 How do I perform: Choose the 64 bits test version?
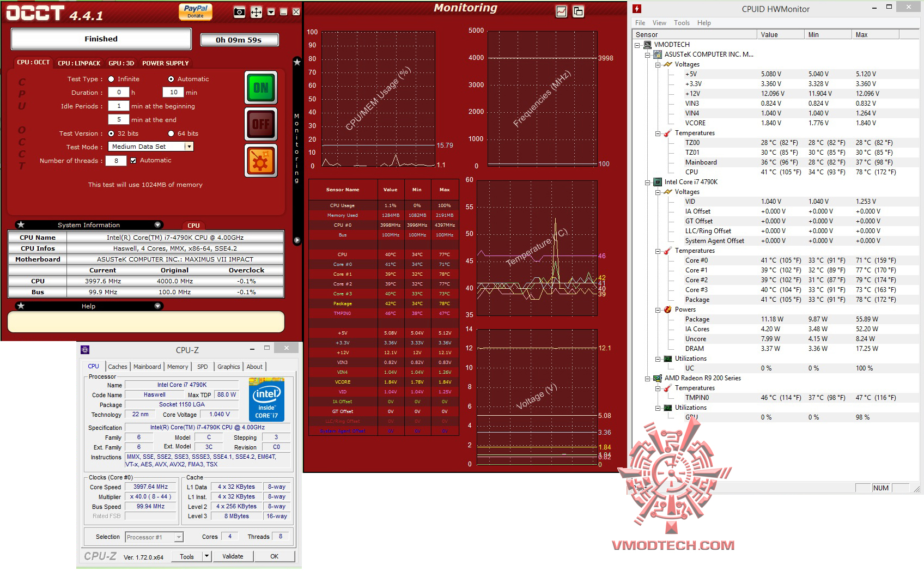(171, 133)
